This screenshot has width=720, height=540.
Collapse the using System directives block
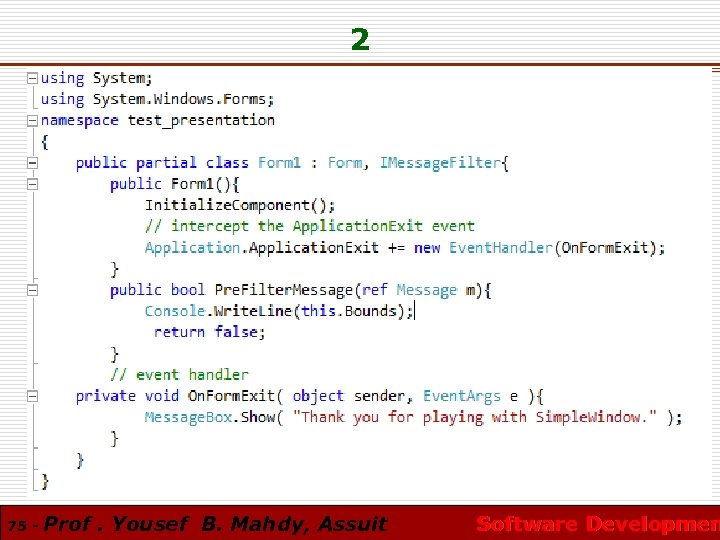tap(32, 79)
